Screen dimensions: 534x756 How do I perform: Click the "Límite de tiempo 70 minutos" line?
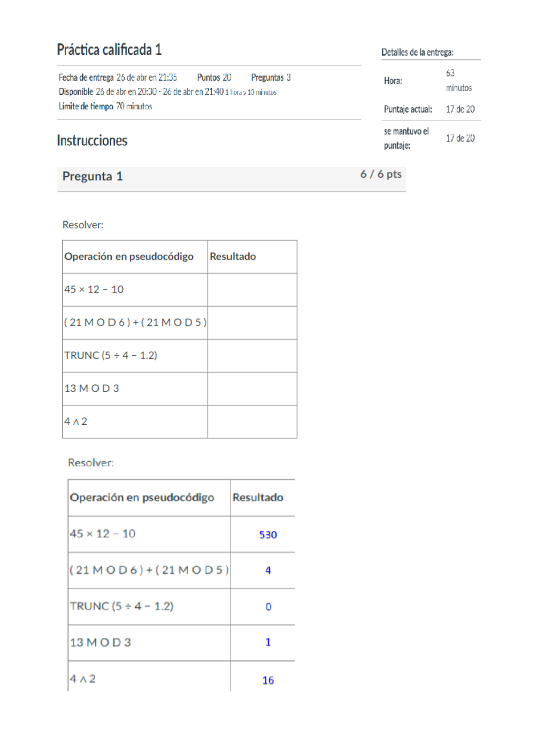pyautogui.click(x=105, y=106)
